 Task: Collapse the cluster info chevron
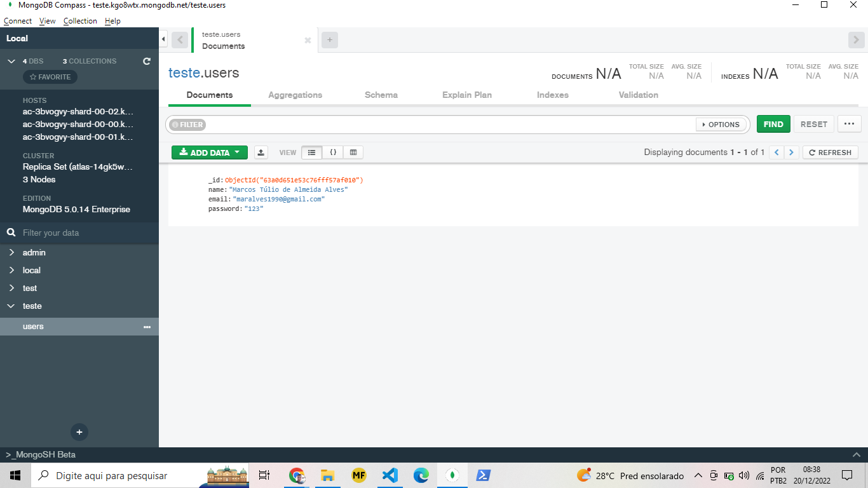coord(11,61)
